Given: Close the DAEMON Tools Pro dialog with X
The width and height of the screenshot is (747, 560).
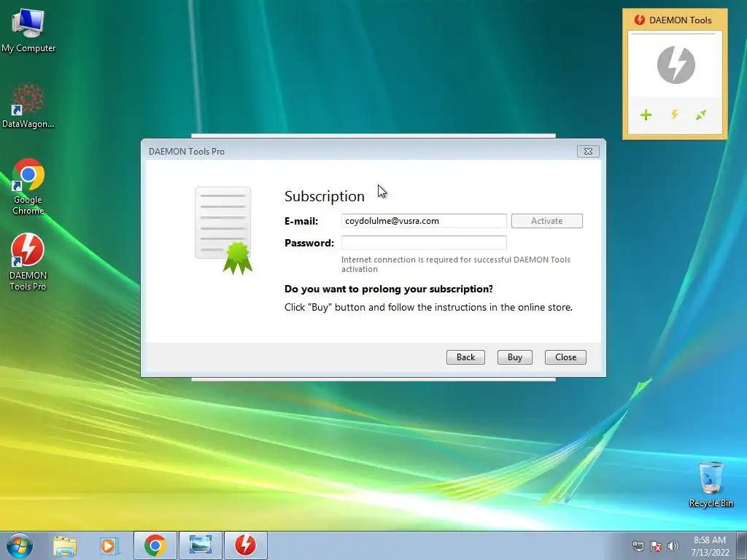Looking at the screenshot, I should [x=588, y=151].
